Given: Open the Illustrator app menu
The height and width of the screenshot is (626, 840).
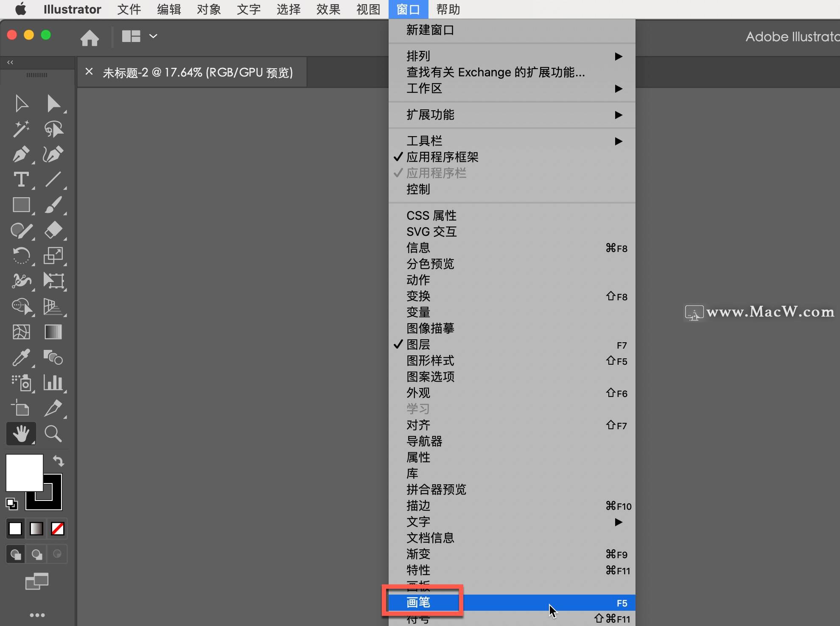Looking at the screenshot, I should tap(72, 9).
